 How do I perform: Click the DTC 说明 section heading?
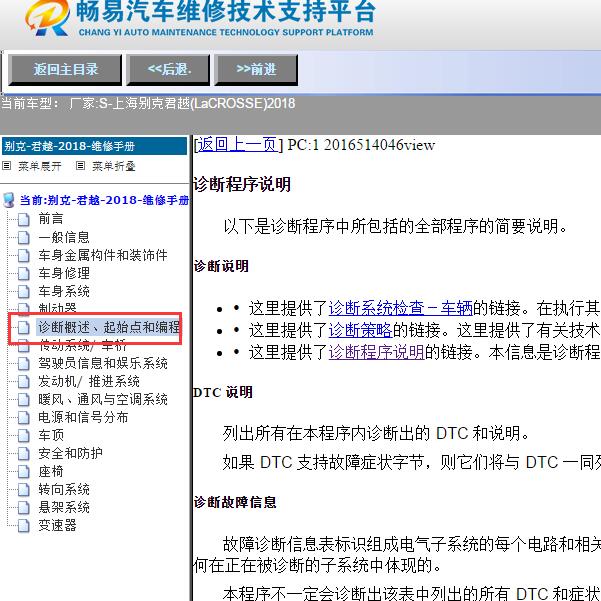point(223,392)
